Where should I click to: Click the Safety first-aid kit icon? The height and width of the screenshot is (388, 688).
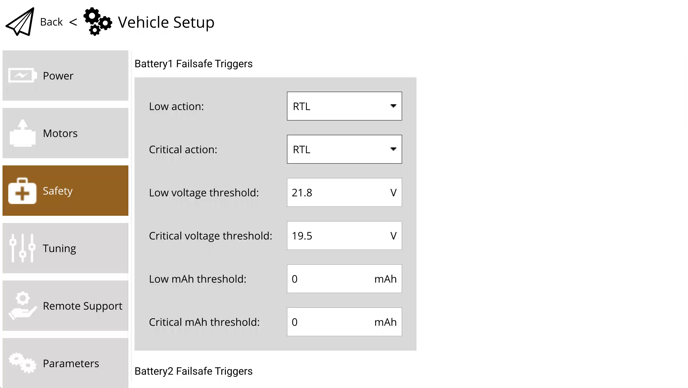tap(22, 191)
